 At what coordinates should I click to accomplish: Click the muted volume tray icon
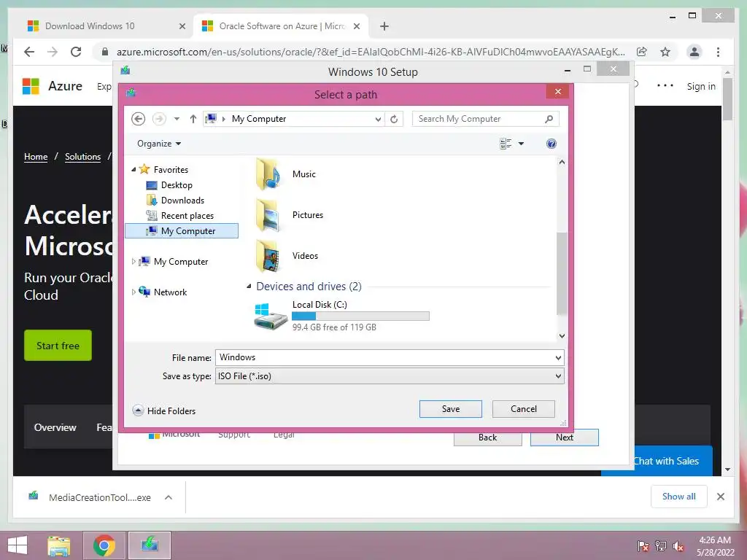click(678, 545)
